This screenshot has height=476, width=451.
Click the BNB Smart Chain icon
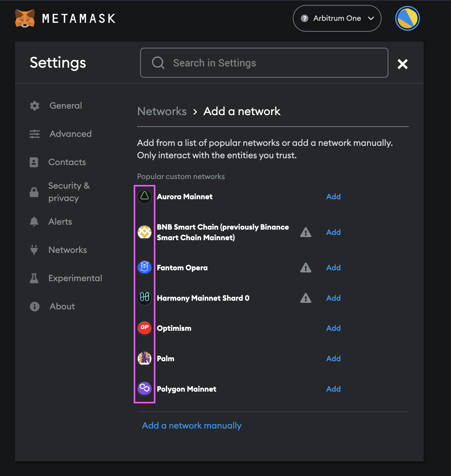tap(144, 232)
